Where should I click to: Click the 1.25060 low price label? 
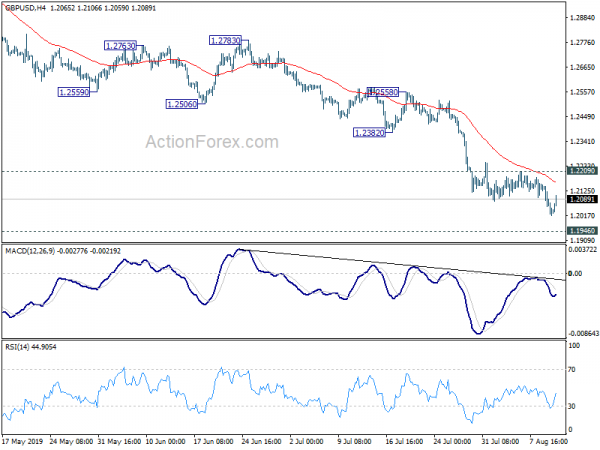coord(182,104)
